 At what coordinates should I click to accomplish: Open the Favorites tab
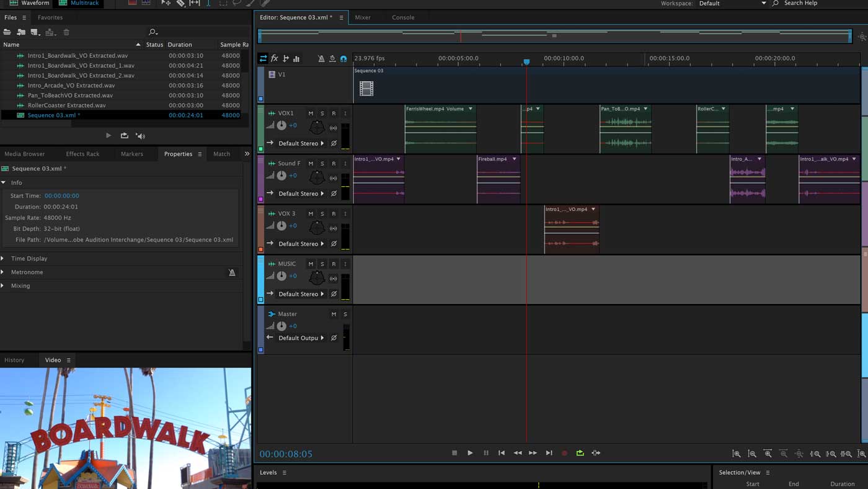(50, 17)
